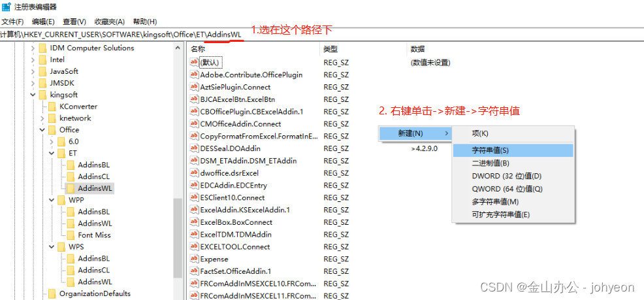Click DESSeal.DOAddin string icon

pyautogui.click(x=194, y=148)
